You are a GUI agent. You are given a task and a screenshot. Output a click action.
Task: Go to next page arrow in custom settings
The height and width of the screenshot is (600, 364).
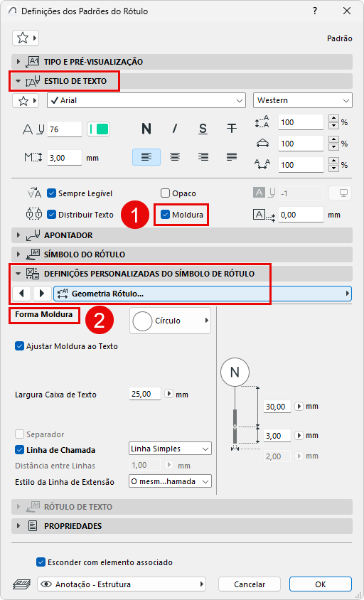(42, 294)
